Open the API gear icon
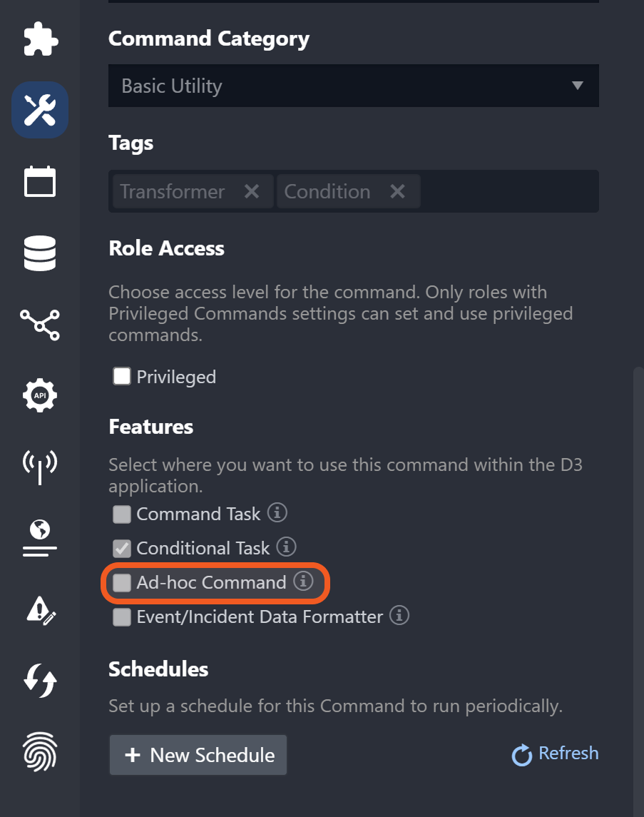 pos(40,395)
